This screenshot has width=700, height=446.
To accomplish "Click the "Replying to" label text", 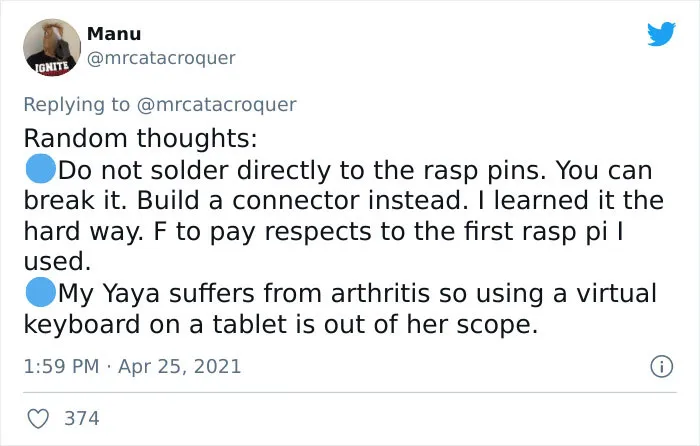I will click(76, 104).
